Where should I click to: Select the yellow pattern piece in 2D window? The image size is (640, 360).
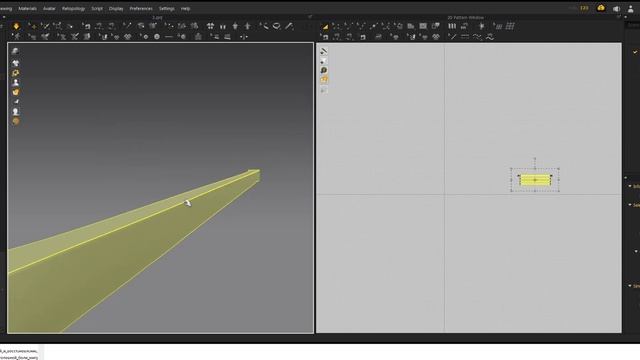click(535, 180)
